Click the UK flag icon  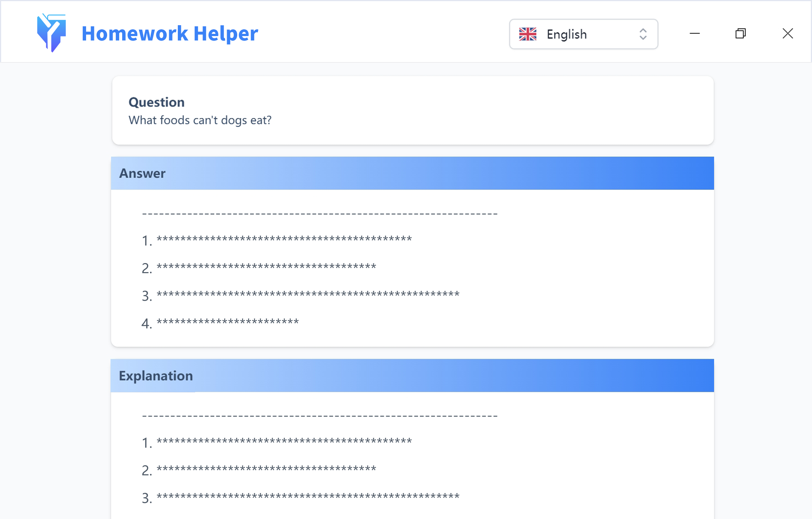[528, 34]
